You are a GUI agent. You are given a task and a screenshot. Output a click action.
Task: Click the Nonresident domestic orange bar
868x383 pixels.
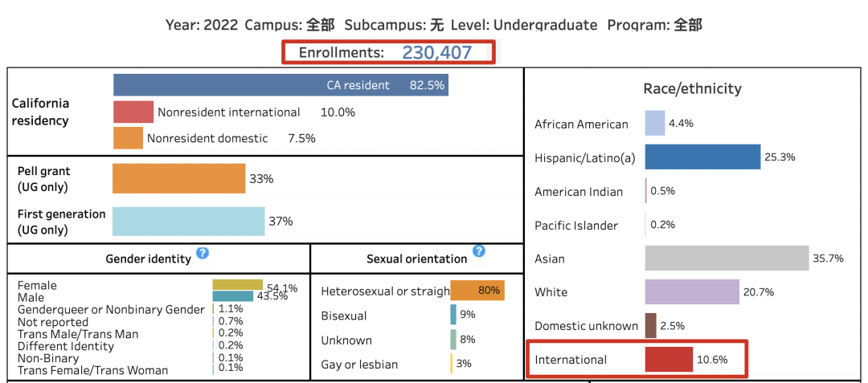tap(129, 138)
